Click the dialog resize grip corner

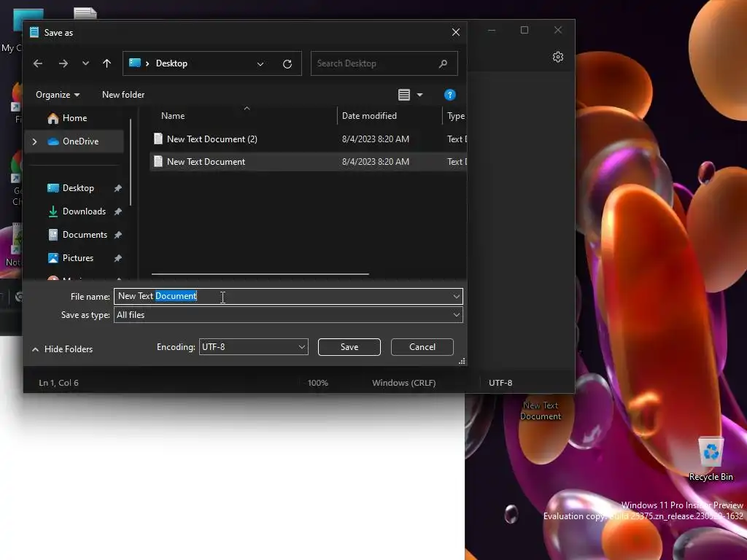click(462, 362)
